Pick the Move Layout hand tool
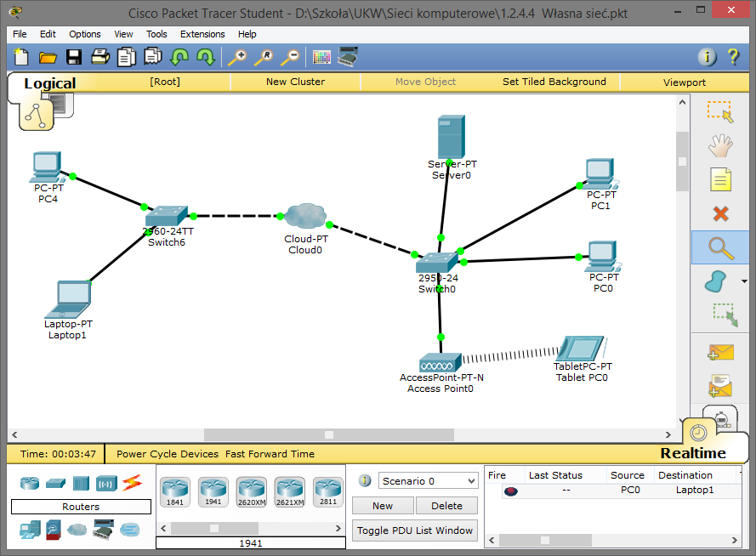Screen dimensions: 756x556 pos(720,146)
